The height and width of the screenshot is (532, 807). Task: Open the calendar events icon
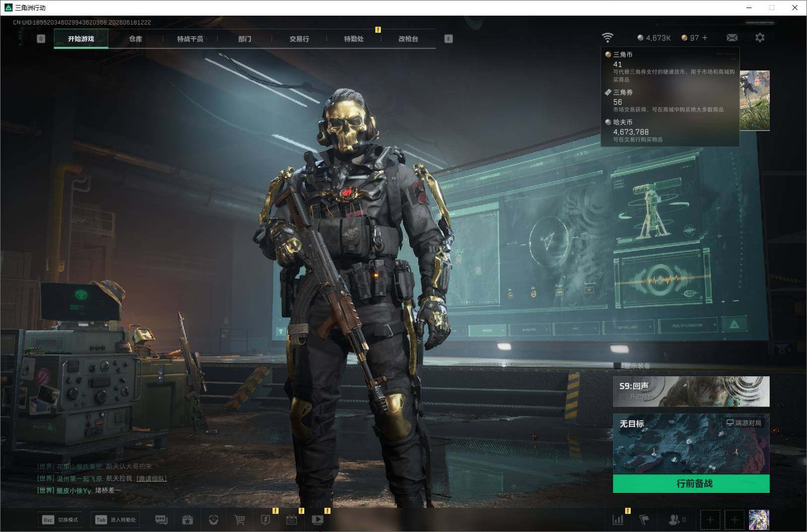(292, 519)
